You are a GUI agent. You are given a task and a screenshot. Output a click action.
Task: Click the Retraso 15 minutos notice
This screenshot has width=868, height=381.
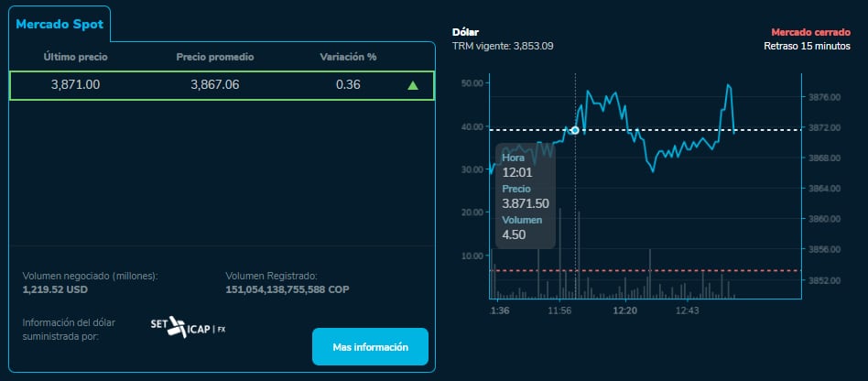click(x=809, y=46)
